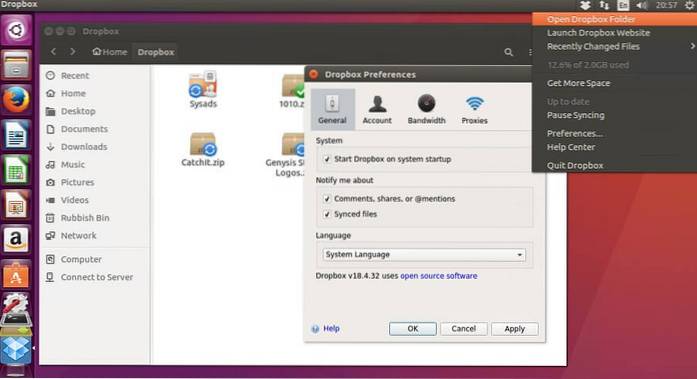Expand Recently Changed Files submenu
Image resolution: width=697 pixels, height=379 pixels.
pyautogui.click(x=615, y=46)
